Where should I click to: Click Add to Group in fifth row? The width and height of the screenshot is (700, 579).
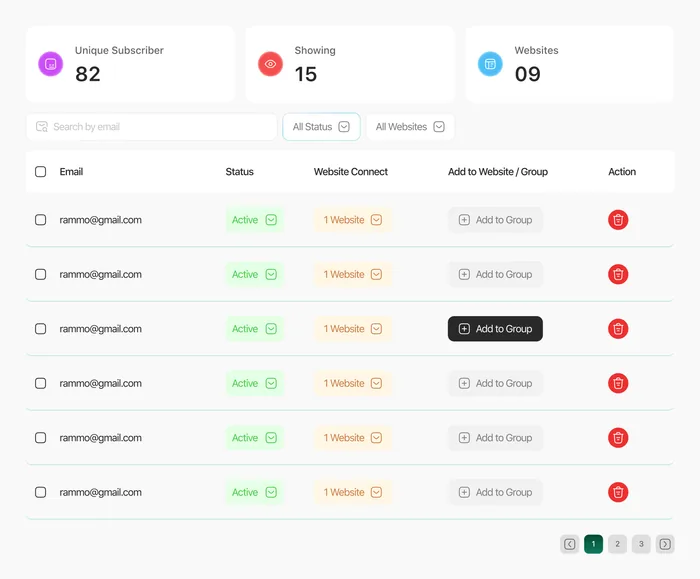495,437
